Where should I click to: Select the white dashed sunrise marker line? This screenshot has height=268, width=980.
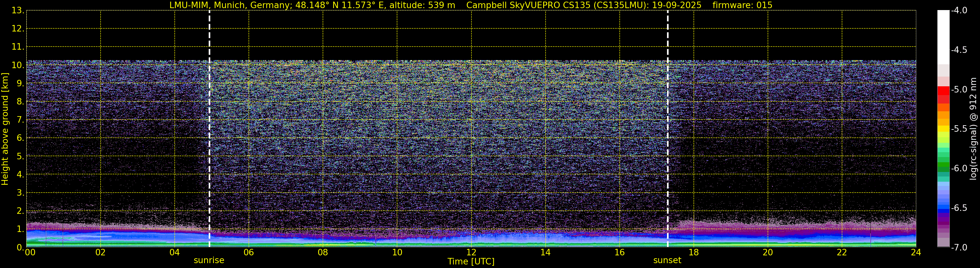coord(209,129)
